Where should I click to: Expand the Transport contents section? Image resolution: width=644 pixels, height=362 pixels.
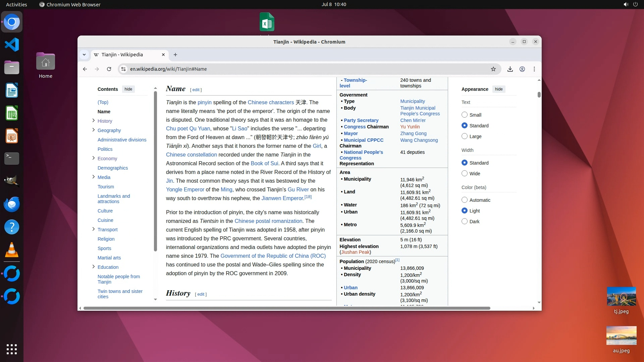[94, 229]
